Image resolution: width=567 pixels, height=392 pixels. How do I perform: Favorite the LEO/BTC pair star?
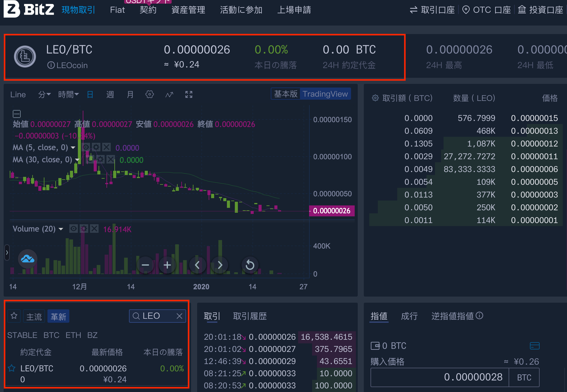(x=12, y=368)
